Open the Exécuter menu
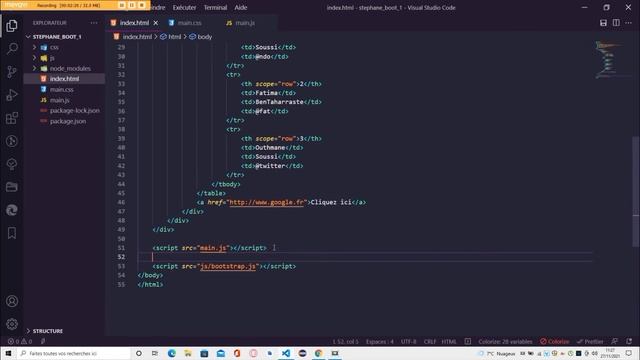640x360 pixels. (x=184, y=7)
